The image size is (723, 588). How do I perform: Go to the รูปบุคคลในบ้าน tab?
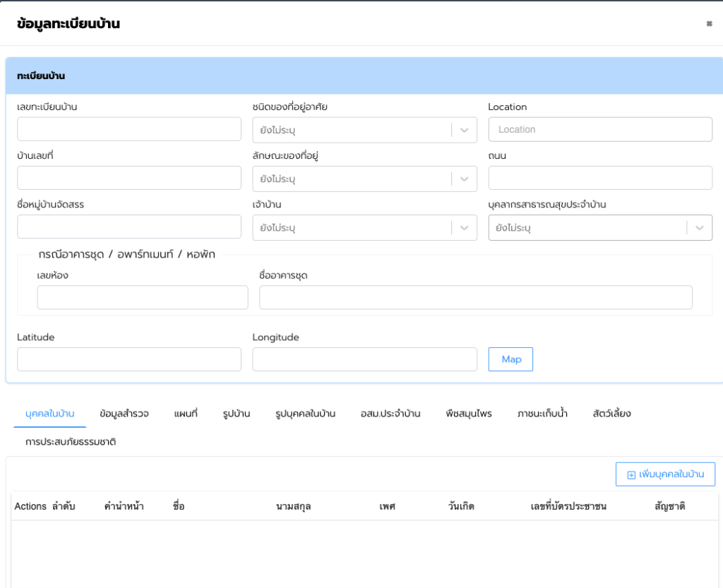coord(305,414)
